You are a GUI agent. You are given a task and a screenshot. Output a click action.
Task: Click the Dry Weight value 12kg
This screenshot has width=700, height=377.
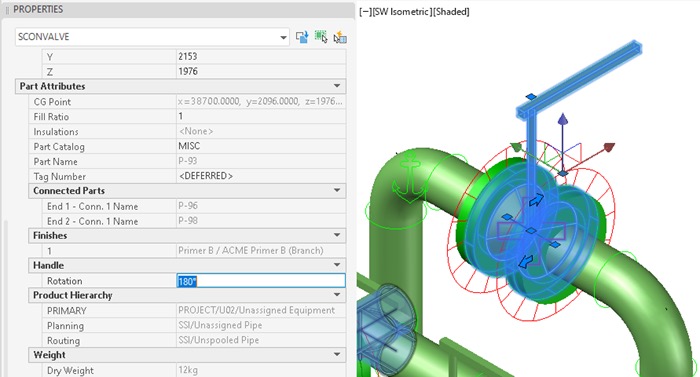pos(188,370)
